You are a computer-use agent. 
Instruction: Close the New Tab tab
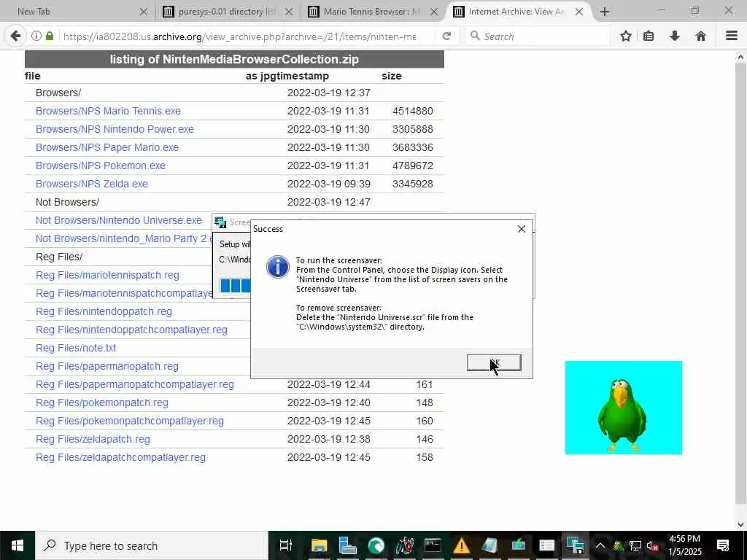(x=144, y=12)
